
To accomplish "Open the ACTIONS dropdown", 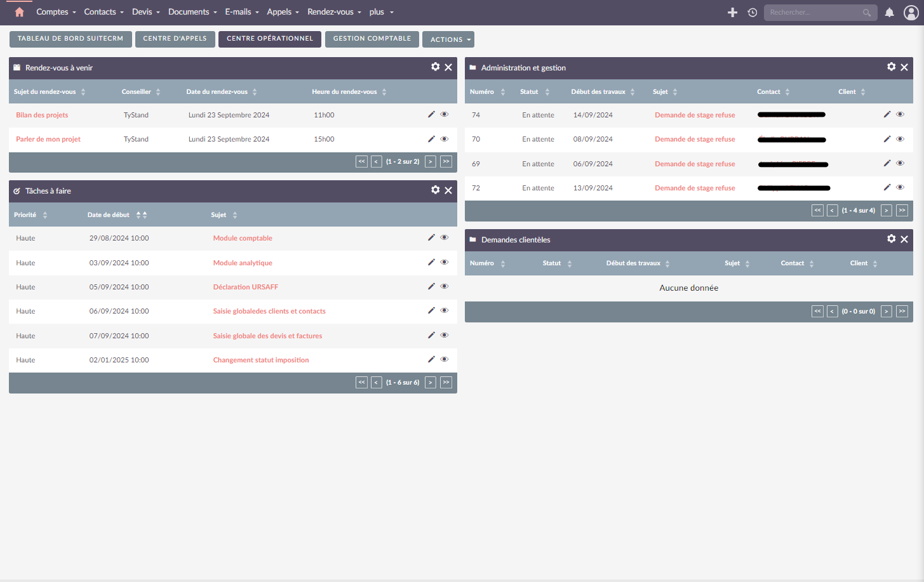I will click(x=448, y=39).
